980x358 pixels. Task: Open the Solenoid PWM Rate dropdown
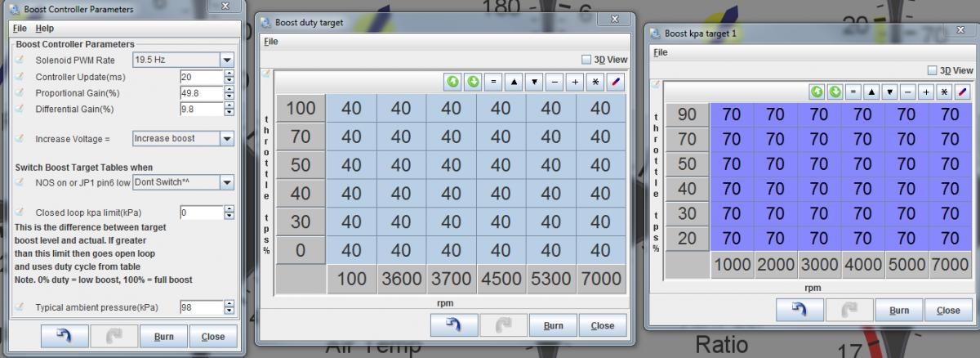[x=226, y=60]
